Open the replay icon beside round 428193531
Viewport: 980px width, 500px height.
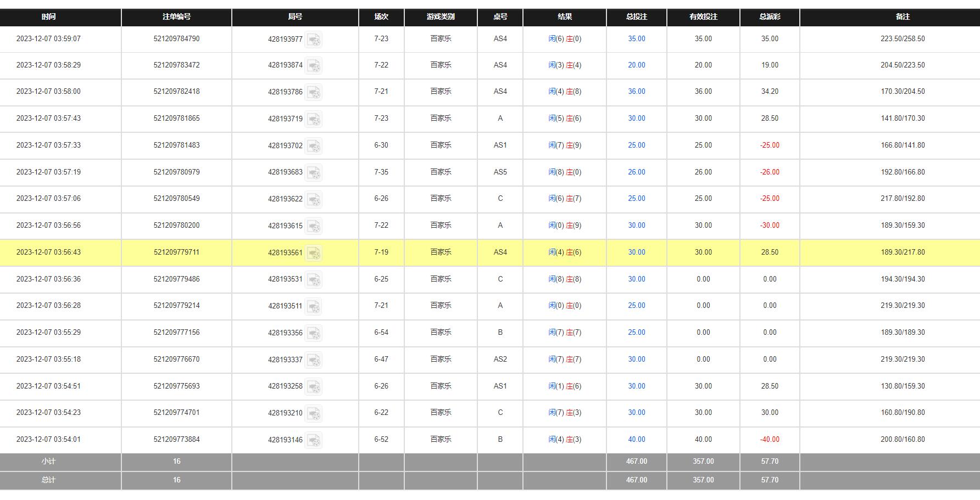tap(314, 280)
